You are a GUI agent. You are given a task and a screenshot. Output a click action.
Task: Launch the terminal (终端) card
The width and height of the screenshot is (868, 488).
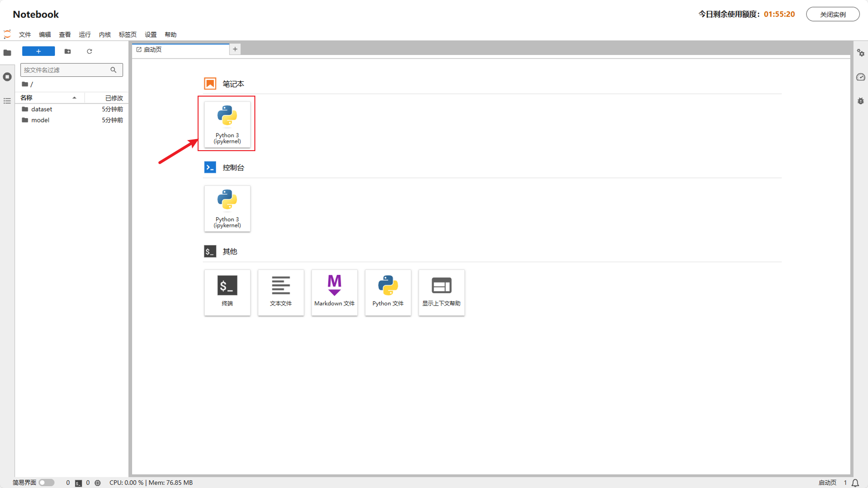[227, 293]
